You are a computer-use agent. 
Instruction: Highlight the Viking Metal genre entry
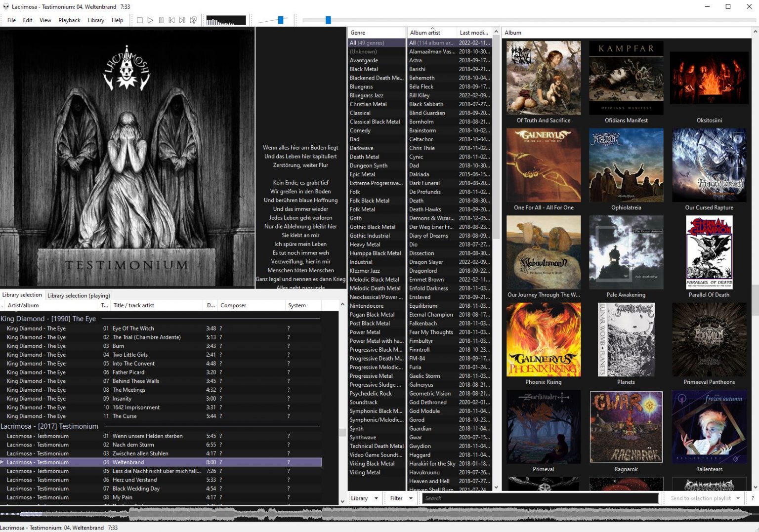point(364,472)
